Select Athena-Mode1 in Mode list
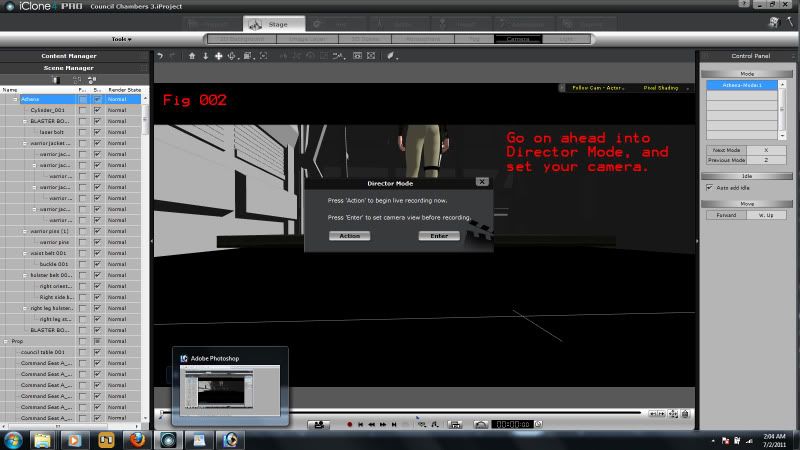This screenshot has width=800, height=450. pyautogui.click(x=742, y=85)
